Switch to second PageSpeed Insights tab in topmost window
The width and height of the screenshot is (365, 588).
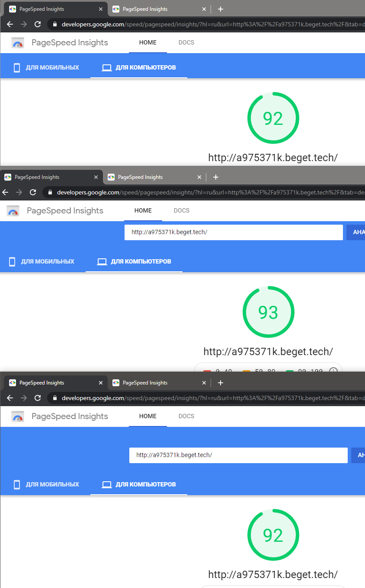[145, 9]
